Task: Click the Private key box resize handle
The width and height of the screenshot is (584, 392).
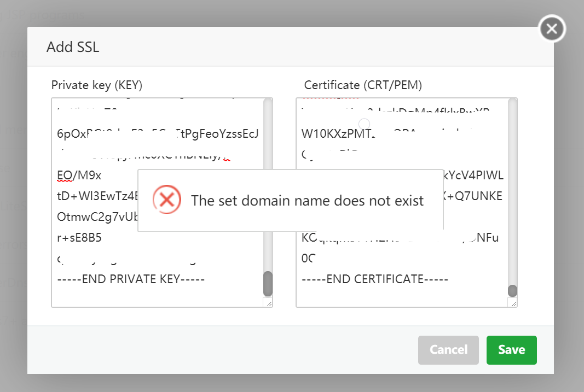Action: click(x=268, y=302)
